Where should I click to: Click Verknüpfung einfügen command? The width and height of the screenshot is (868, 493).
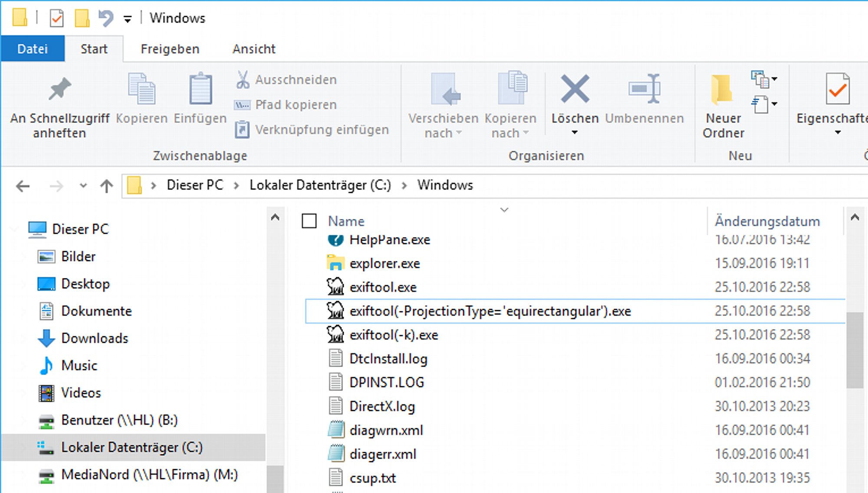tap(311, 129)
